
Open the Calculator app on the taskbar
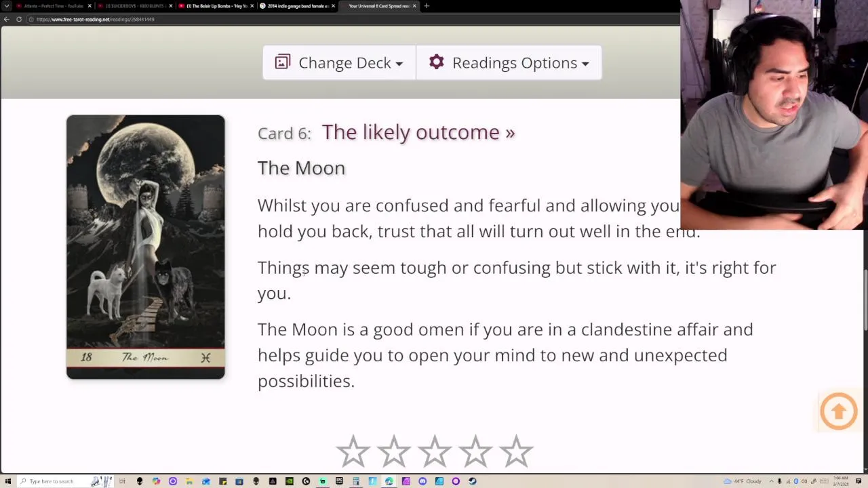tap(355, 481)
